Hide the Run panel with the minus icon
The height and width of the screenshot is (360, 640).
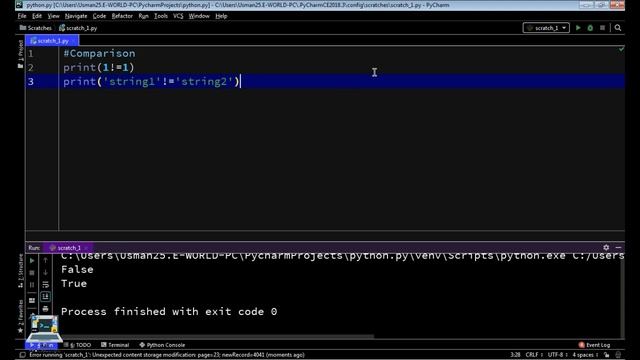click(618, 247)
